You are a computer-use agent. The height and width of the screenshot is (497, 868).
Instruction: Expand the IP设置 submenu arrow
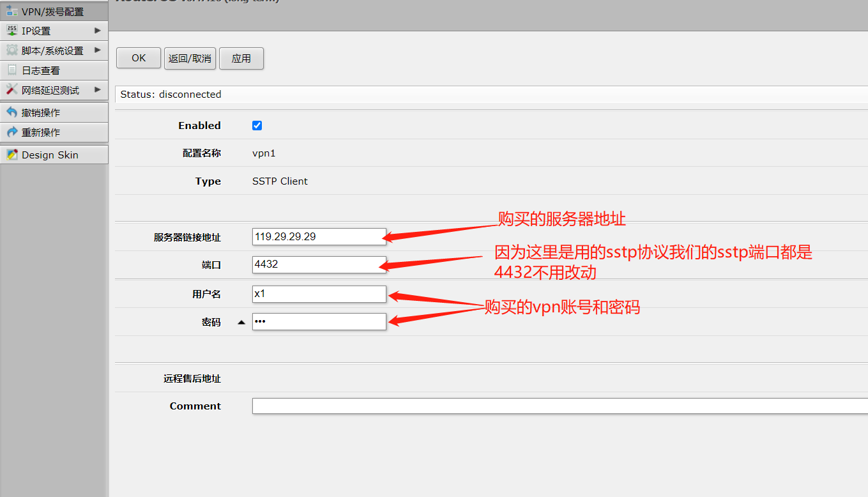click(x=98, y=30)
